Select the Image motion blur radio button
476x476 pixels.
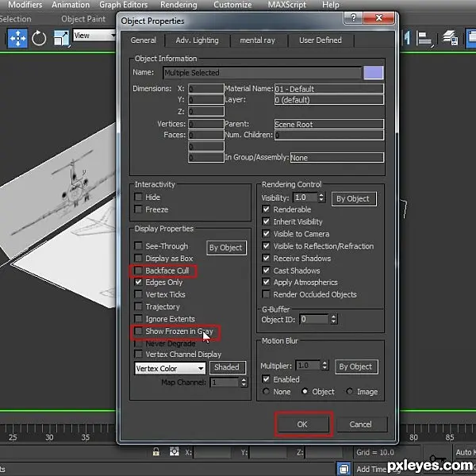pyautogui.click(x=349, y=391)
